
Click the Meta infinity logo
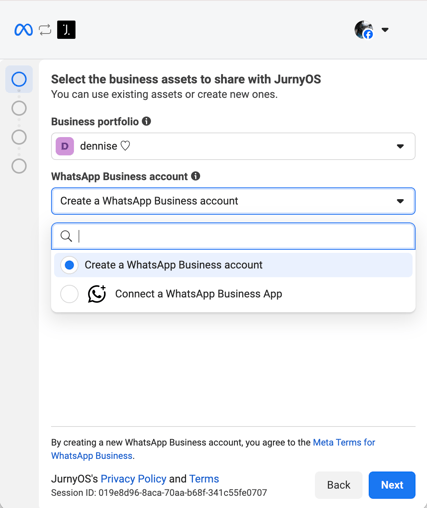coord(23,30)
